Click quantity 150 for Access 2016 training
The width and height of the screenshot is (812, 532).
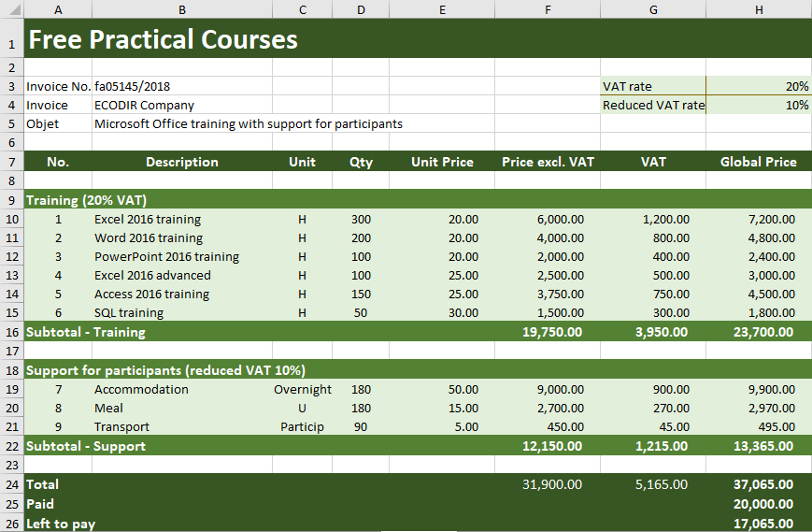click(x=361, y=294)
